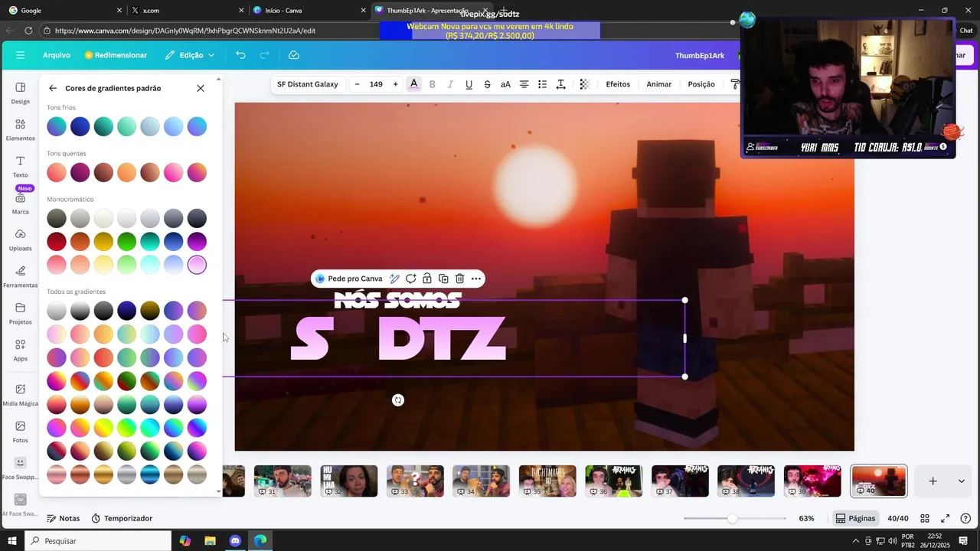The width and height of the screenshot is (980, 551).
Task: Expand the add page options chevron
Action: [961, 481]
